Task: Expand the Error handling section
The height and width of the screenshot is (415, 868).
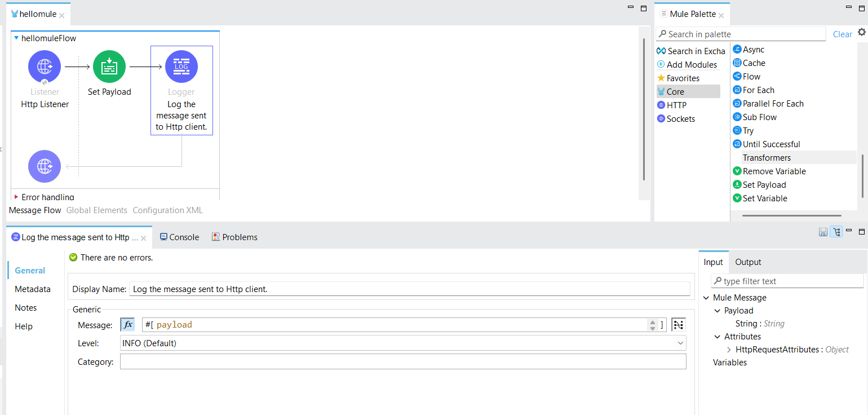Action: [16, 197]
